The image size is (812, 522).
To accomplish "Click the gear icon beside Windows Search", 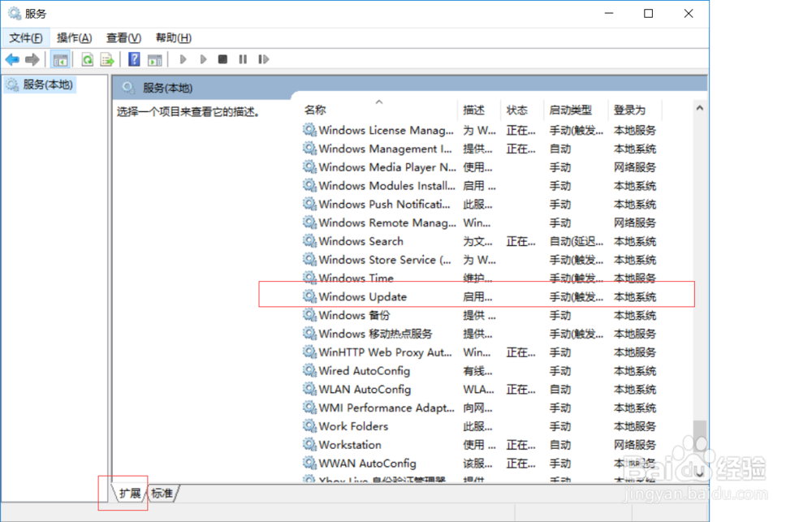I will point(309,241).
